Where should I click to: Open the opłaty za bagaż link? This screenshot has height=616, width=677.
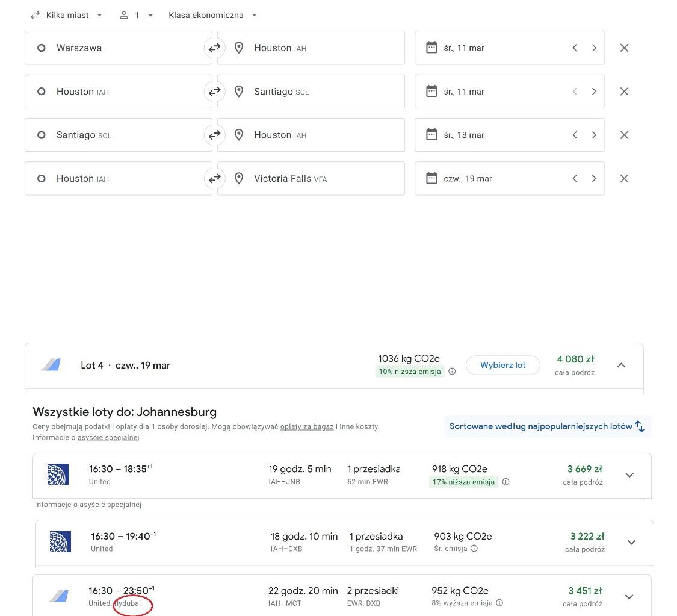click(307, 427)
